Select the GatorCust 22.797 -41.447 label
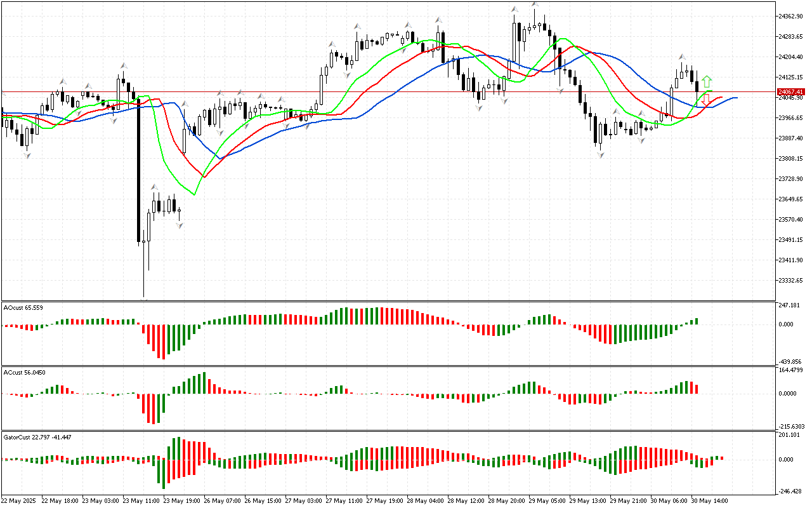This screenshot has height=508, width=812. click(x=37, y=437)
